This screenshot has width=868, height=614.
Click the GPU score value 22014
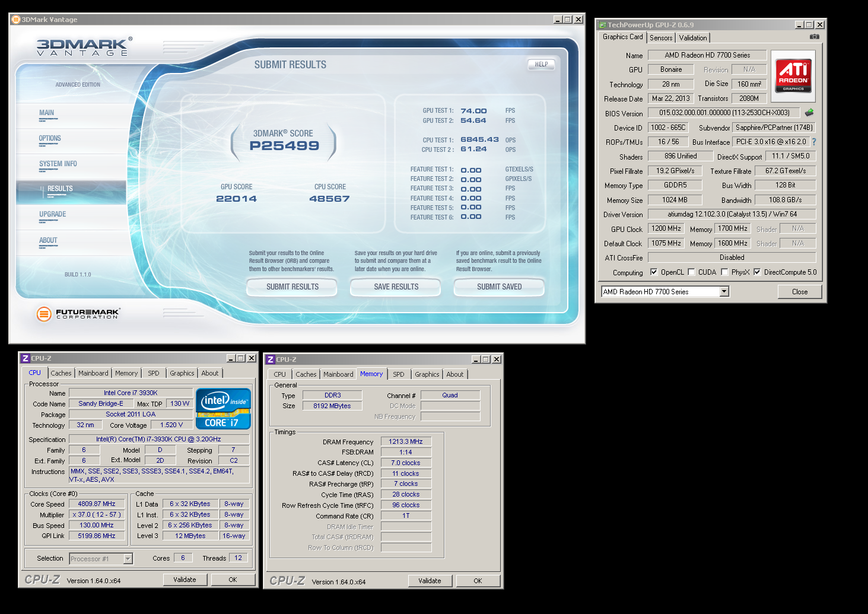236,199
